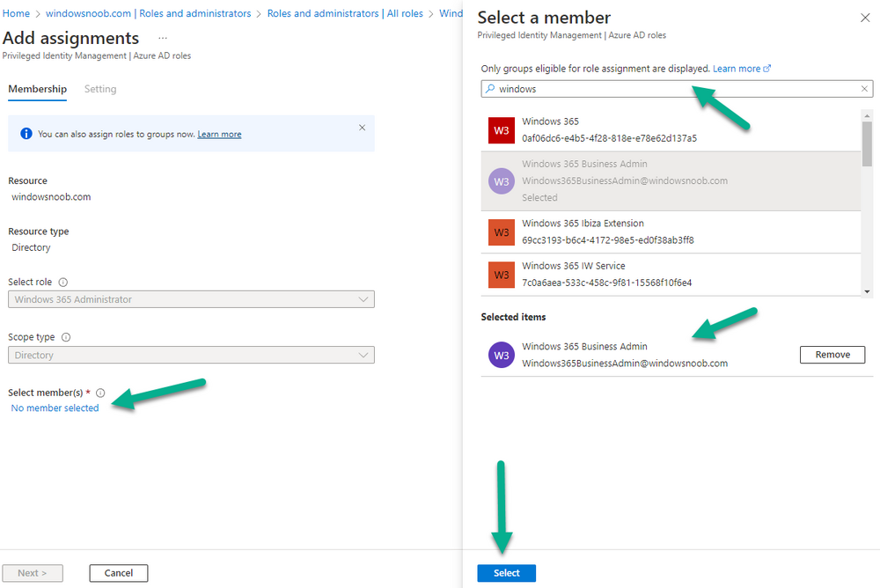
Task: Click the Windows 365 IW Service W3 avatar
Action: 502,275
